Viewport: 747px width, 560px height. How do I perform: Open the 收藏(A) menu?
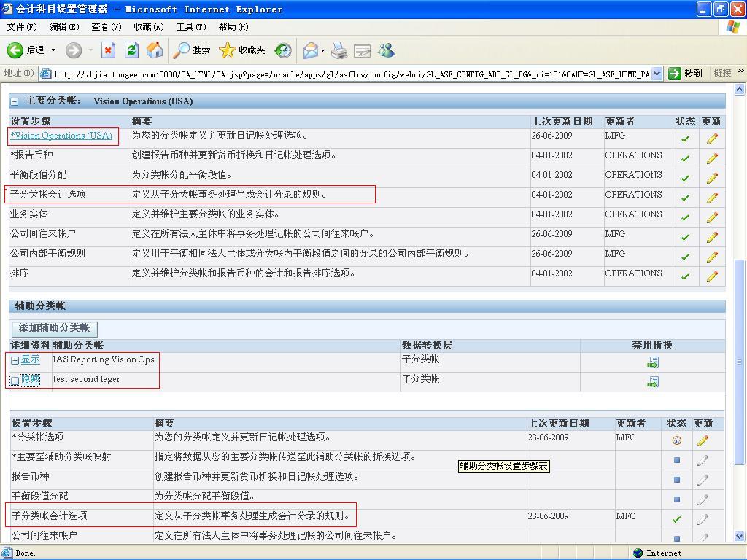149,27
